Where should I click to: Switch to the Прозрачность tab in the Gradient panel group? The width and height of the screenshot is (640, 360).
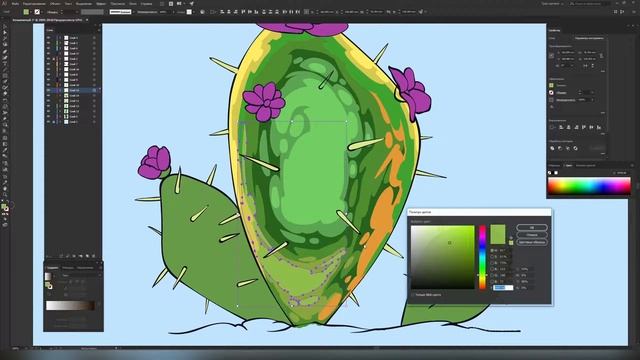(85, 268)
